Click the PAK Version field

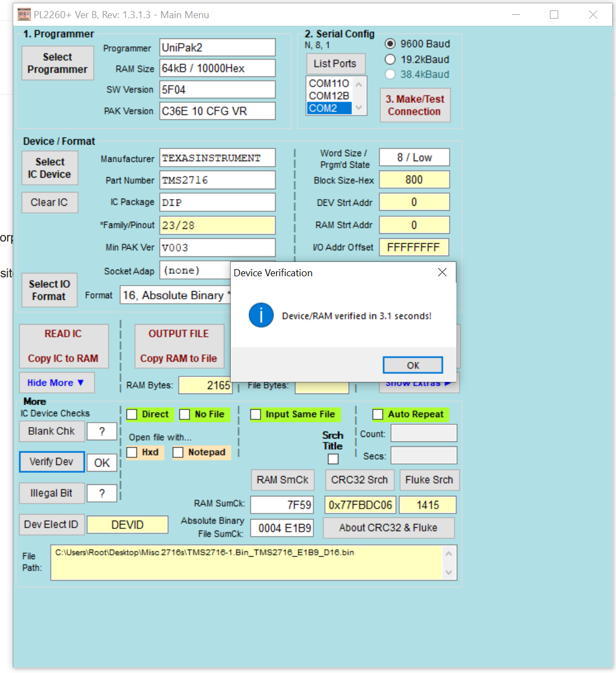point(217,111)
